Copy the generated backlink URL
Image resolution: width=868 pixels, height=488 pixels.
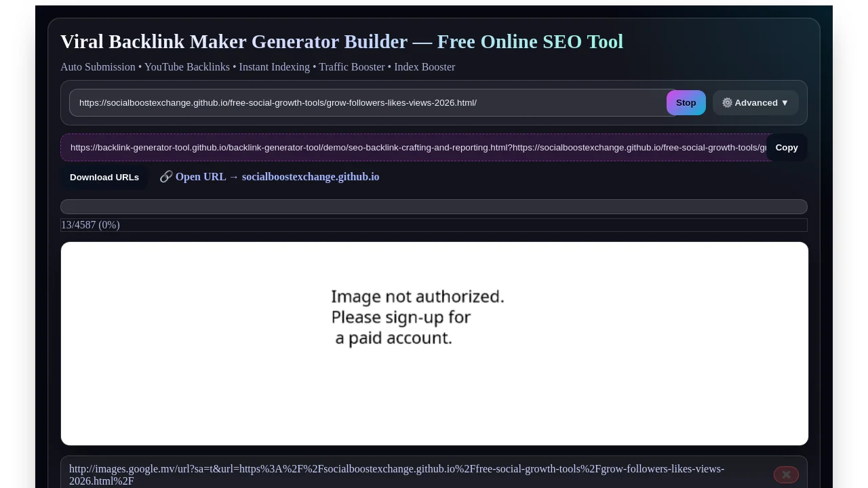coord(787,148)
